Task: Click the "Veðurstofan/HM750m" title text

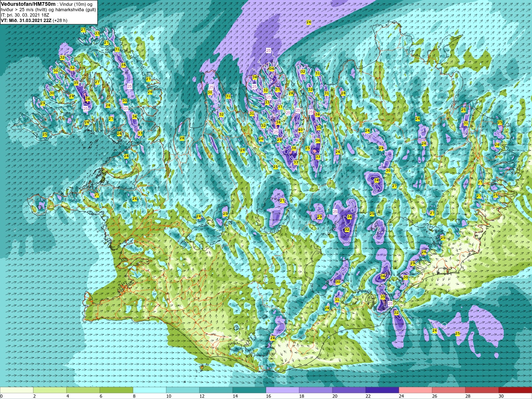Action: click(x=28, y=4)
